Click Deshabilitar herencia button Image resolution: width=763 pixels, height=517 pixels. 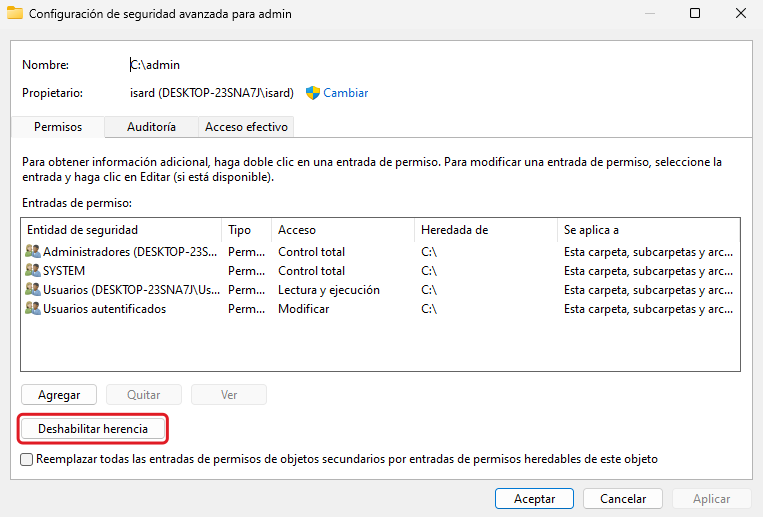tap(93, 429)
